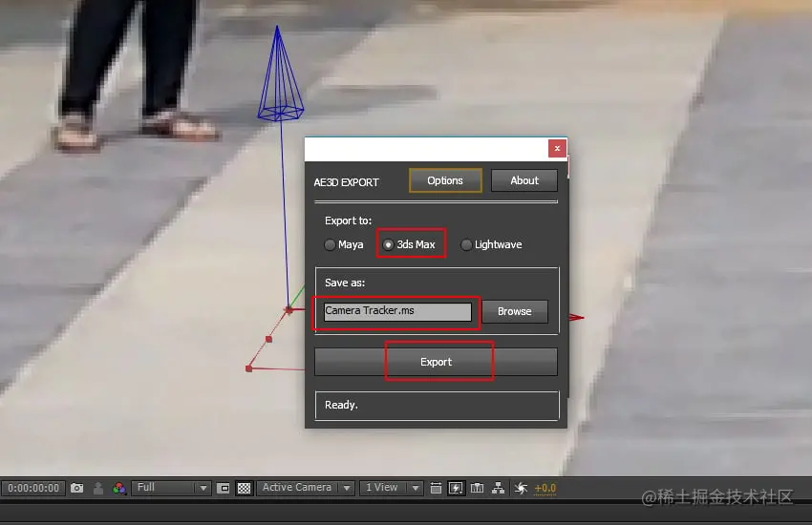Click the +0.0 exposure value
Image resolution: width=812 pixels, height=525 pixels.
click(x=545, y=489)
